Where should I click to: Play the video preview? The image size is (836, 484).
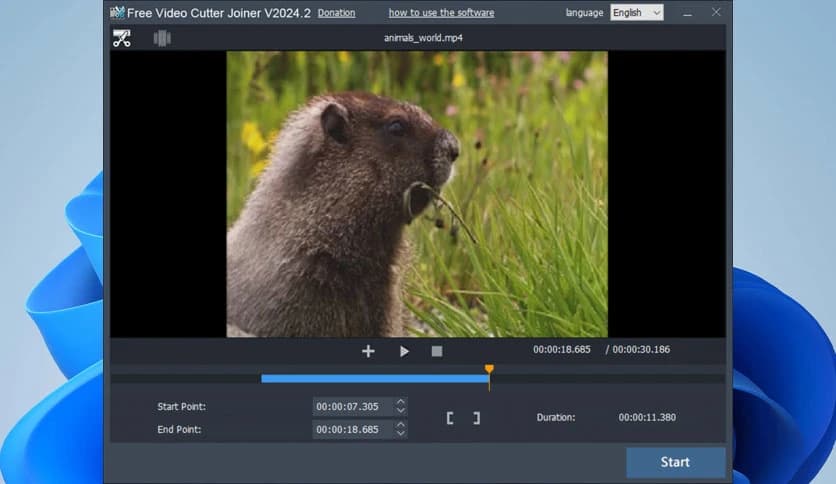[404, 351]
